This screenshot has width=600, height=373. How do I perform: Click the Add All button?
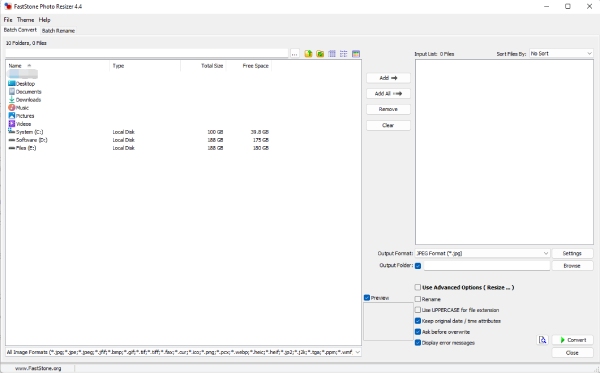pos(388,93)
